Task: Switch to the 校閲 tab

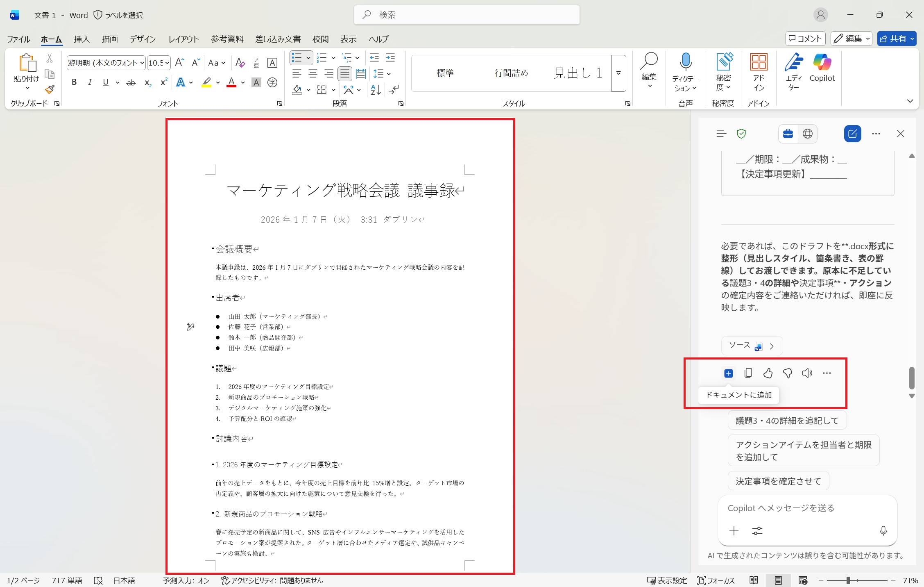Action: tap(320, 39)
